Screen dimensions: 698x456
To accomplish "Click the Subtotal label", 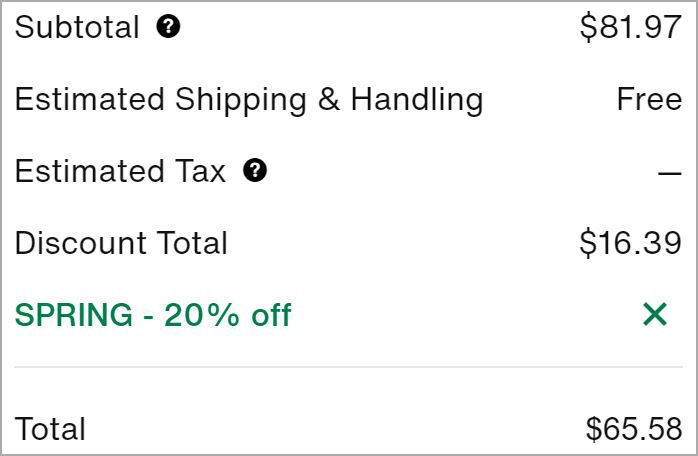I will click(77, 27).
